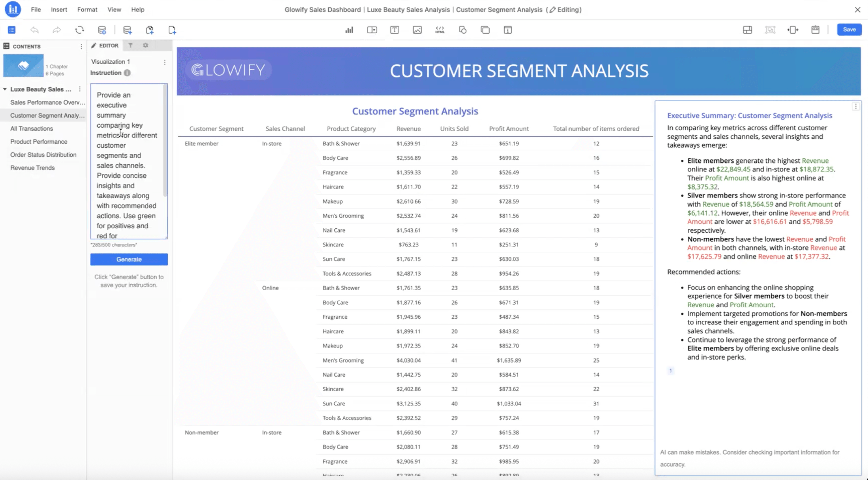This screenshot has height=480, width=868.
Task: Add an HTML container
Action: [x=440, y=30]
